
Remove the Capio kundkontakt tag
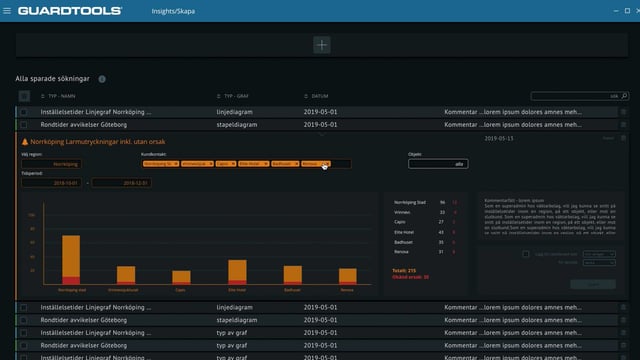point(233,164)
